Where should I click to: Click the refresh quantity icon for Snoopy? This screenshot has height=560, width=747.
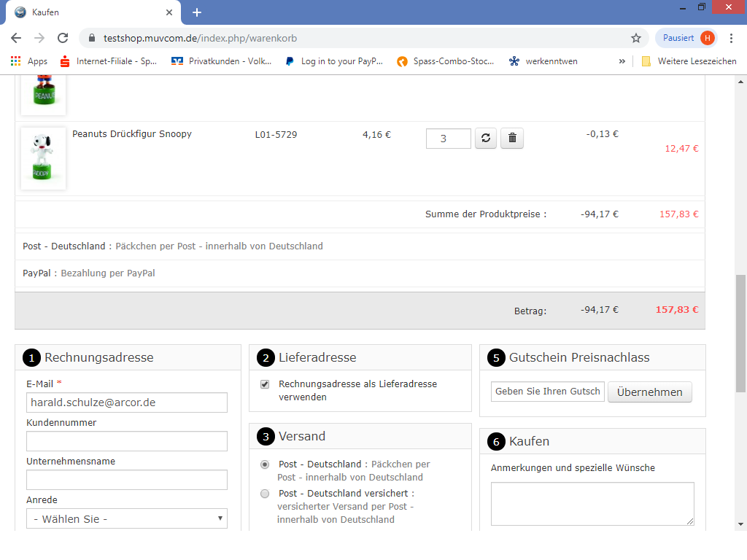click(x=486, y=138)
